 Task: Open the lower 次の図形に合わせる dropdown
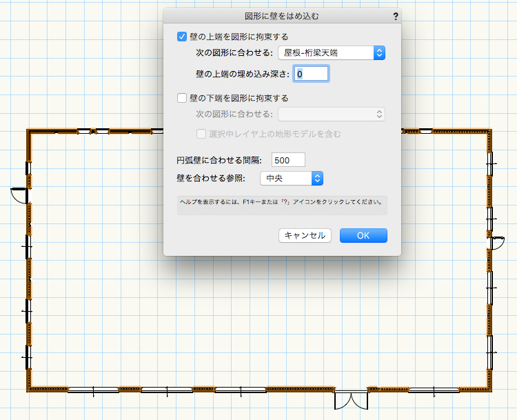point(332,114)
